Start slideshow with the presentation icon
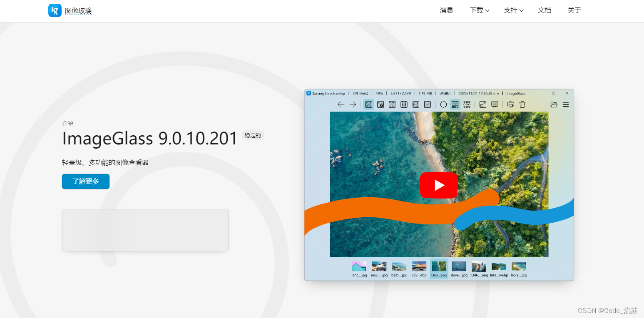The image size is (644, 318). point(495,104)
